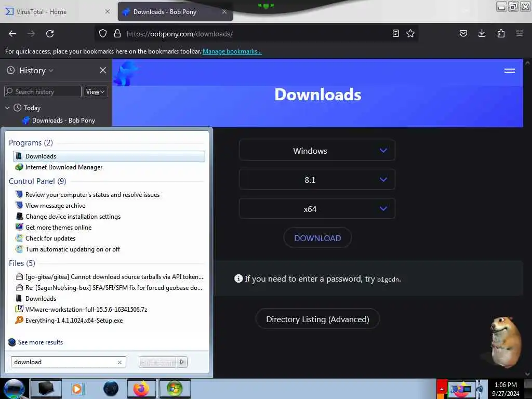Click the Windows Start orb
This screenshot has width=532, height=399.
coord(14,389)
